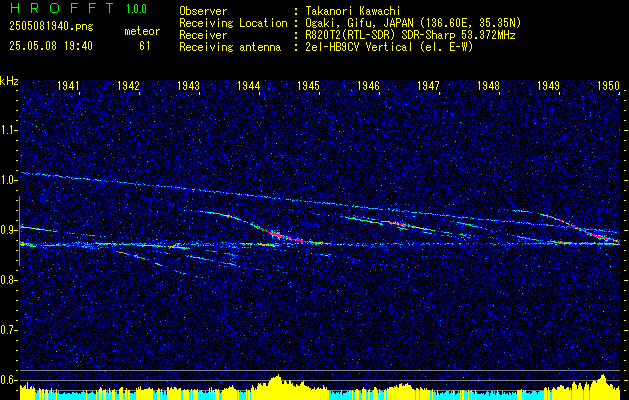Click the 1945 time marker
This screenshot has width=629, height=400.
point(308,85)
